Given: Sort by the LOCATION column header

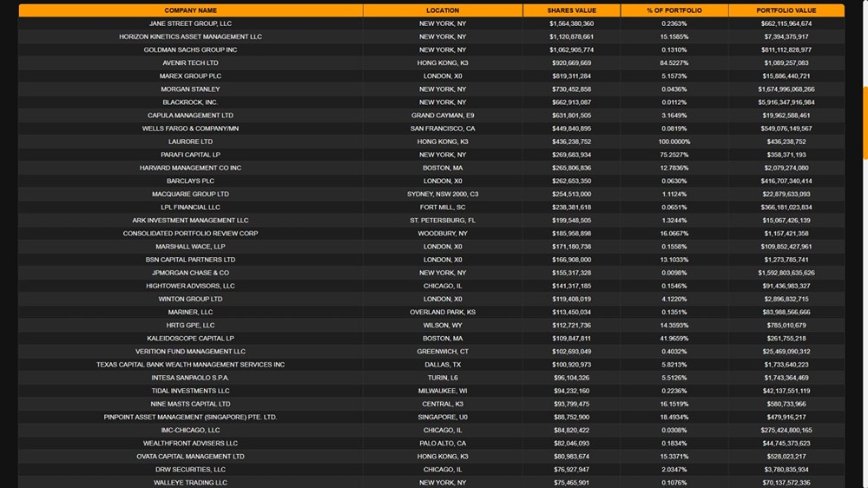Looking at the screenshot, I should coord(443,10).
